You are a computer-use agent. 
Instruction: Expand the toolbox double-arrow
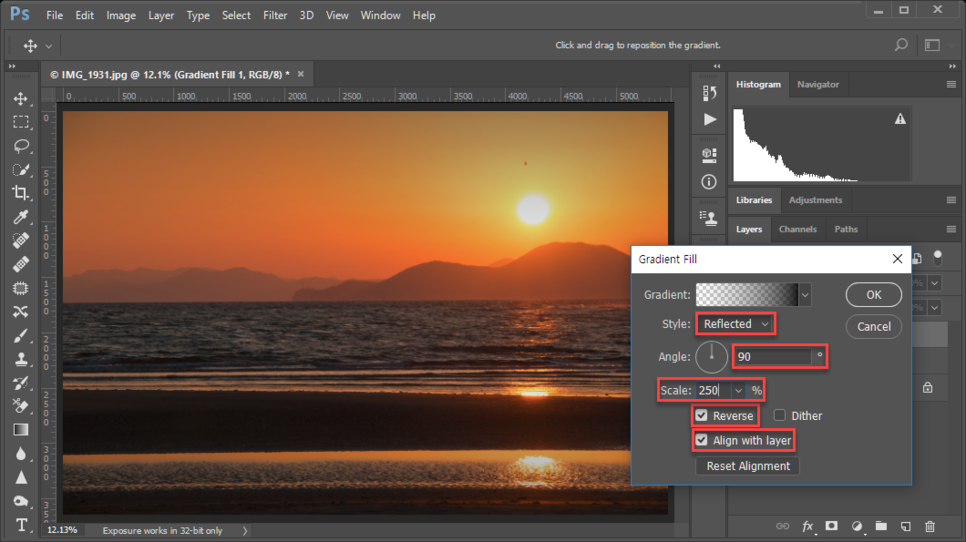[x=12, y=66]
